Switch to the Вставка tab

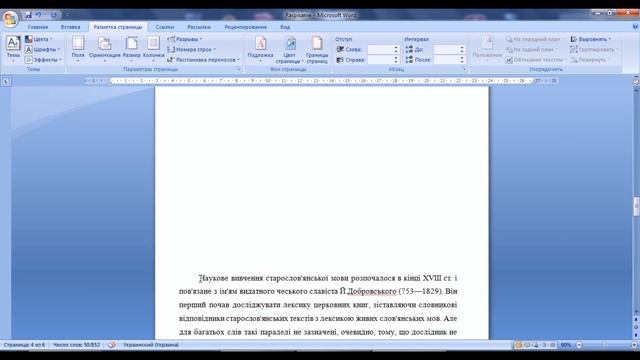click(x=70, y=27)
